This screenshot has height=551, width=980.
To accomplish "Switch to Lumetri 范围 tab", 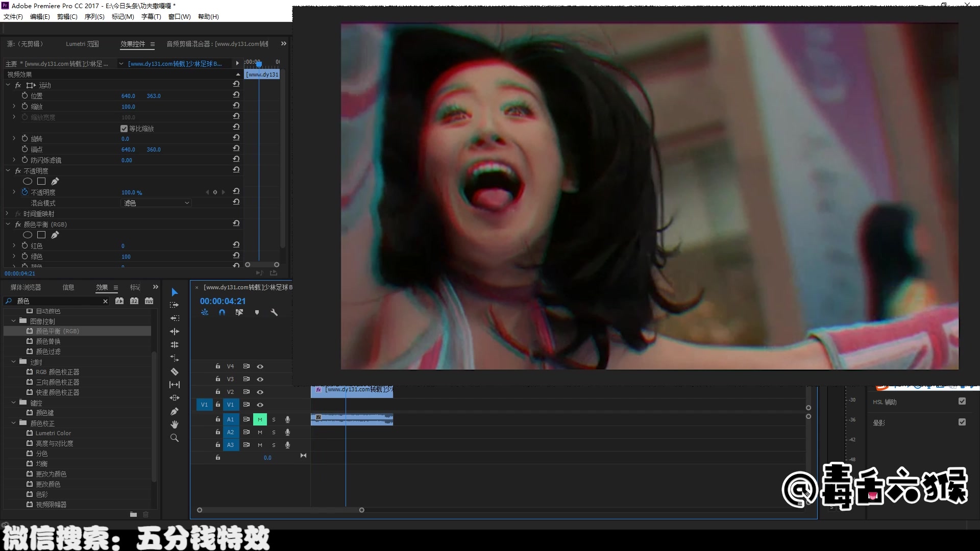I will (x=82, y=44).
